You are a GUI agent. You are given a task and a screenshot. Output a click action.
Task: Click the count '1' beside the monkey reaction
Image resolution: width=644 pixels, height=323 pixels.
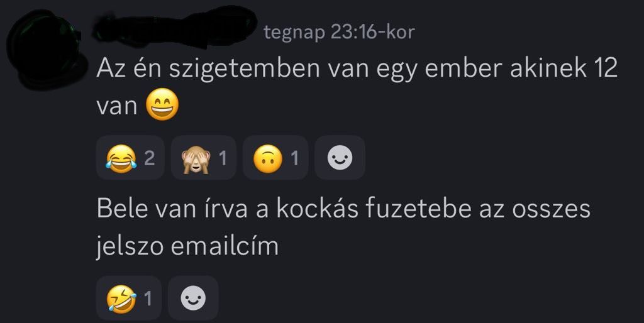(223, 158)
